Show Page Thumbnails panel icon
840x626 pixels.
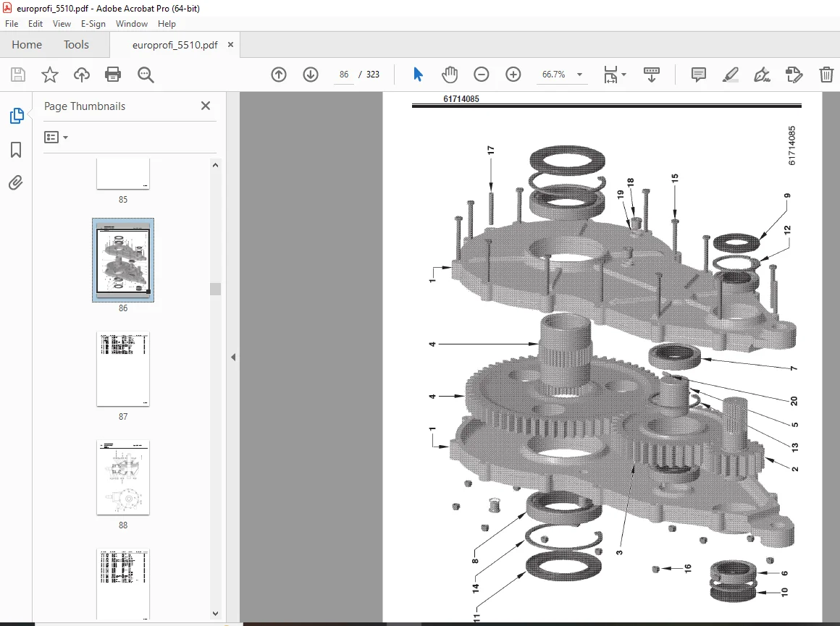click(x=16, y=115)
